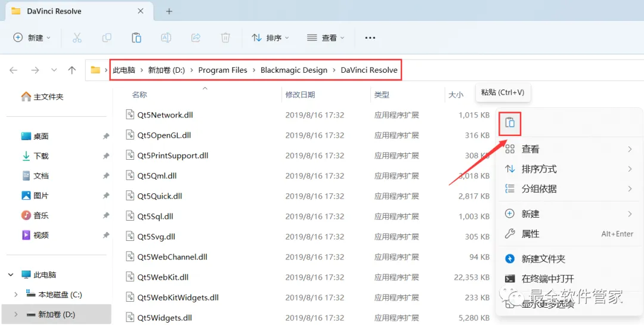Open the 新建 dropdown in toolbar
Image resolution: width=644 pixels, height=325 pixels.
(x=32, y=38)
